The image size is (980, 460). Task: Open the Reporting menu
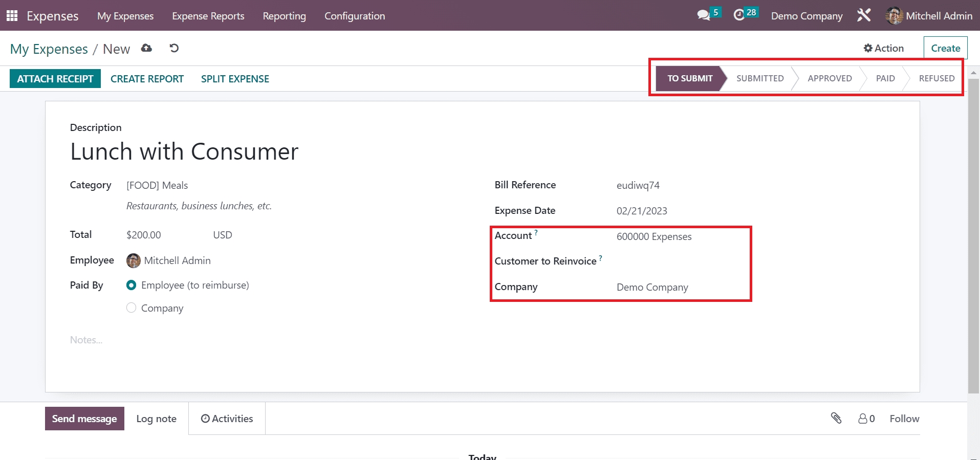284,16
